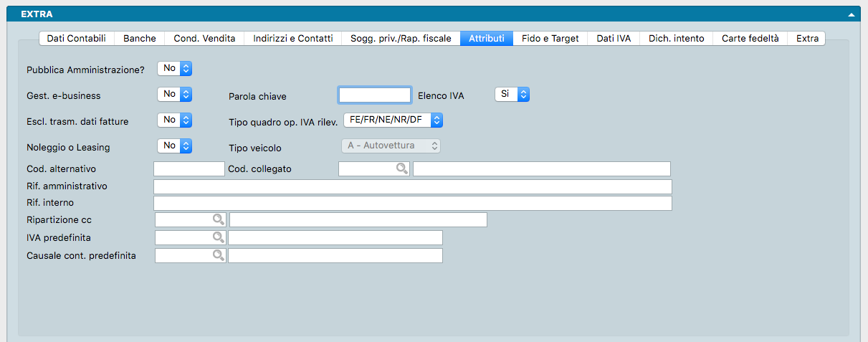Switch to the Carte fedeltà tab
Viewport: 868px width, 342px height.
750,39
